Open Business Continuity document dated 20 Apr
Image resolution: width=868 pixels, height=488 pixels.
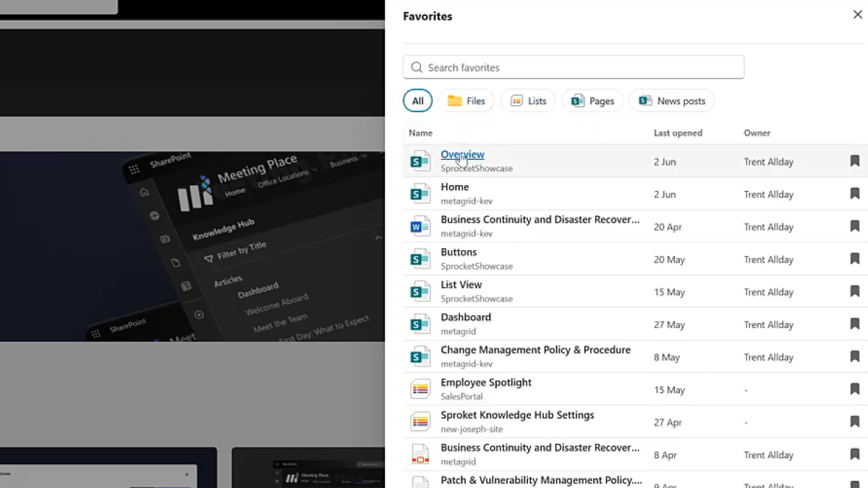[x=540, y=219]
